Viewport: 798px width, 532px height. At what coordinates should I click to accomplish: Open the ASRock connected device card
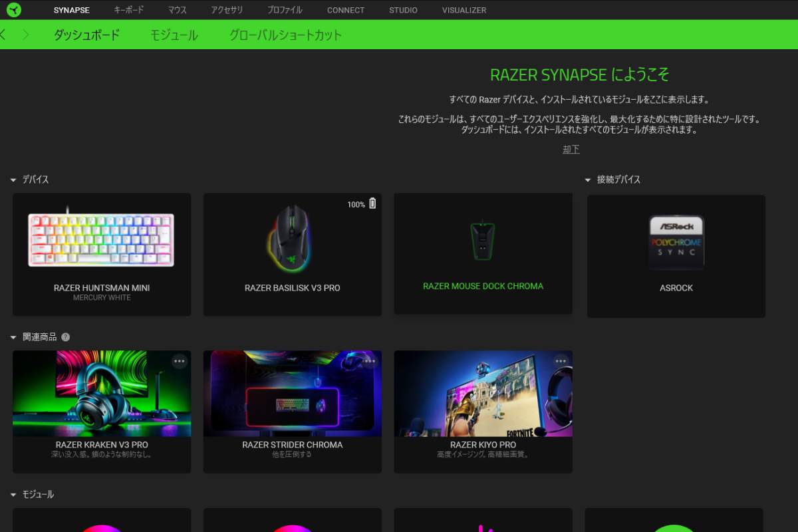click(x=676, y=256)
